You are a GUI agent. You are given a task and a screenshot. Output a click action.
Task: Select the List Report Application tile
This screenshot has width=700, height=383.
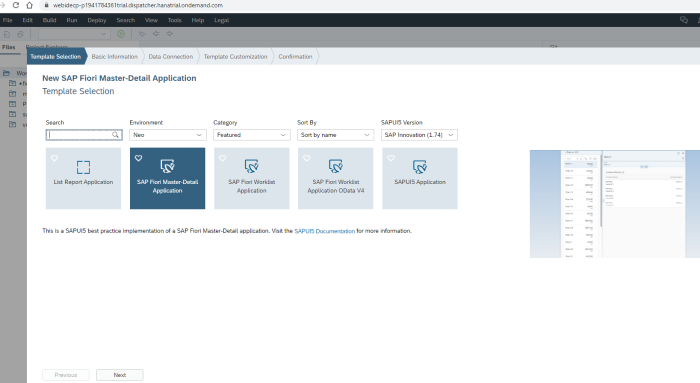83,179
